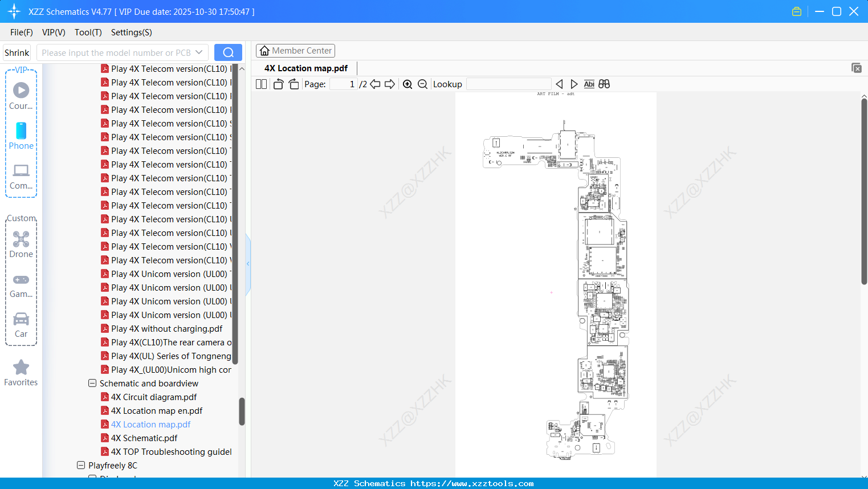Jump to next lookup result triangle
The height and width of the screenshot is (489, 868).
click(x=574, y=84)
